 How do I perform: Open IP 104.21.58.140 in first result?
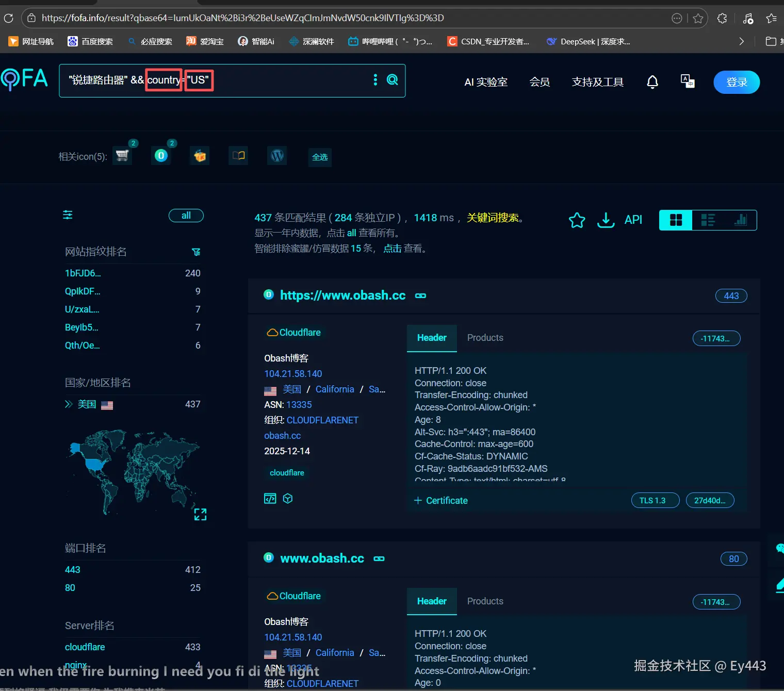click(x=293, y=374)
